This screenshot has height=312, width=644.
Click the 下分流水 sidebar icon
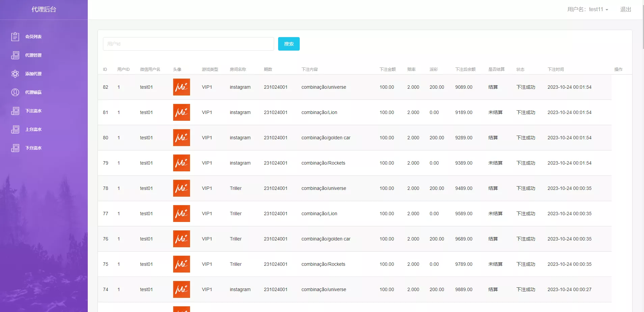15,148
